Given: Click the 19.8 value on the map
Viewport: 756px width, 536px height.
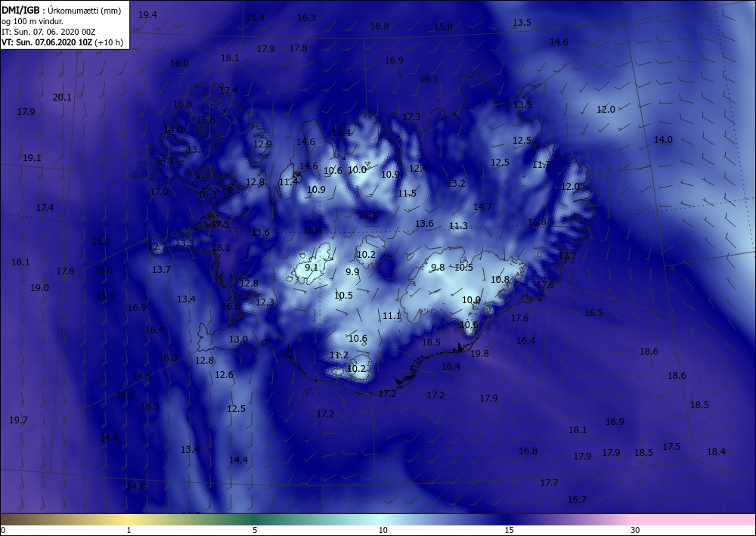Looking at the screenshot, I should click(479, 354).
